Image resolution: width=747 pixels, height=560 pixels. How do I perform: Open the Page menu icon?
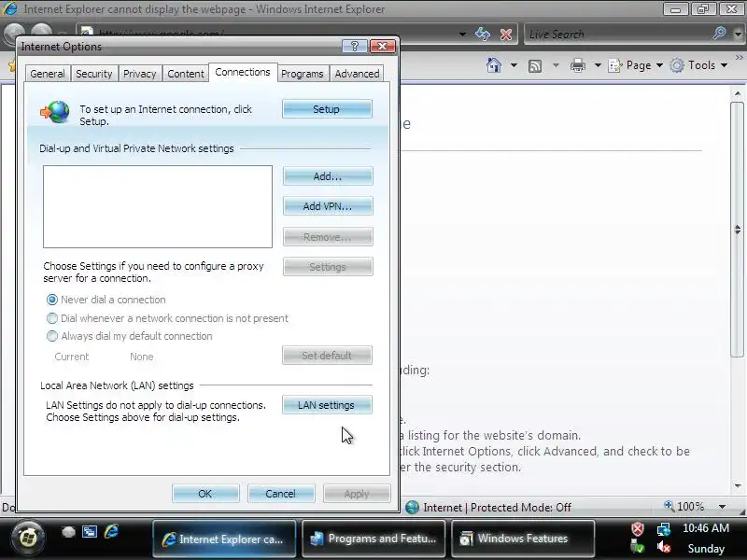pos(615,65)
